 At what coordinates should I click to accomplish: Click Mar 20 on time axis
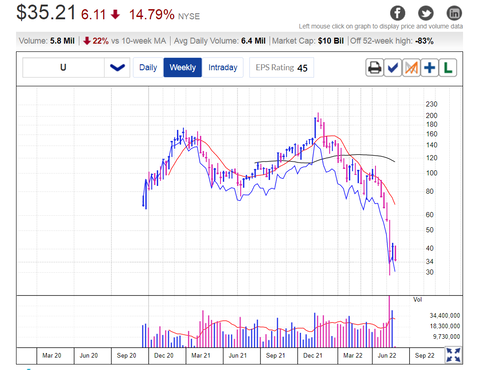52,356
